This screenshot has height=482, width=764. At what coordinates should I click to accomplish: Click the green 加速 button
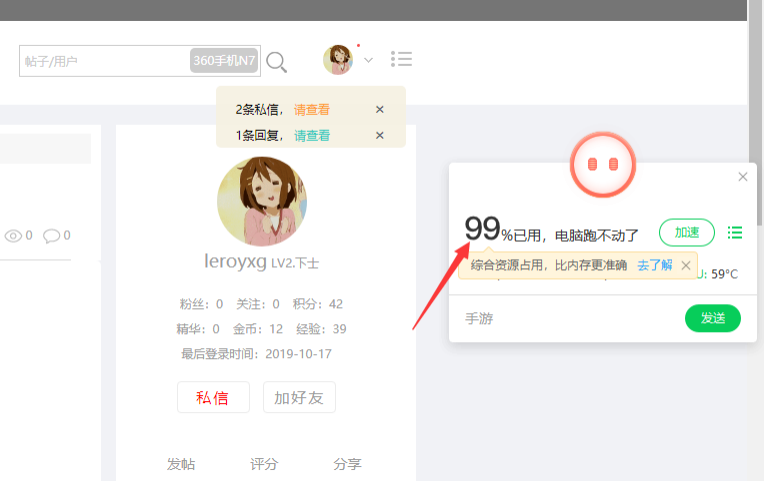pos(687,232)
